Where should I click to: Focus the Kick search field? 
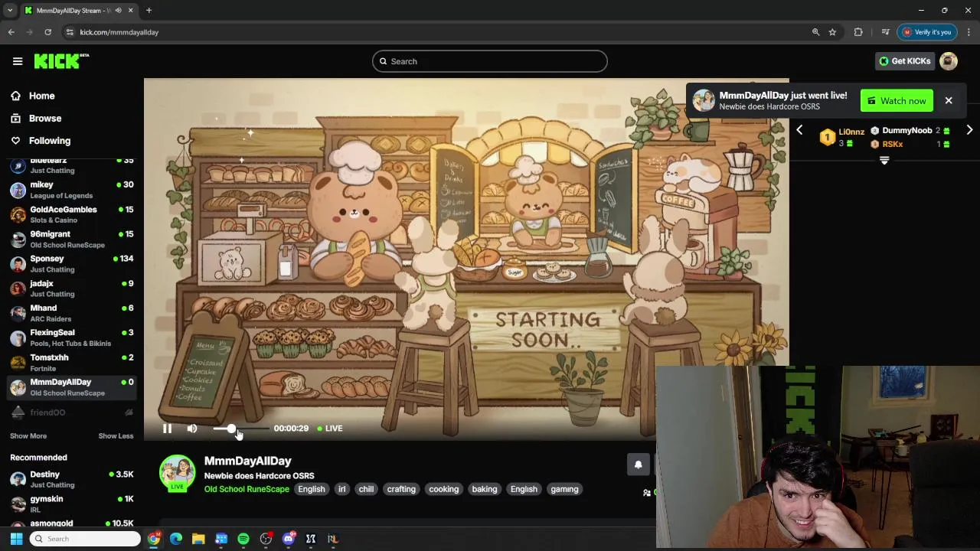click(x=490, y=61)
